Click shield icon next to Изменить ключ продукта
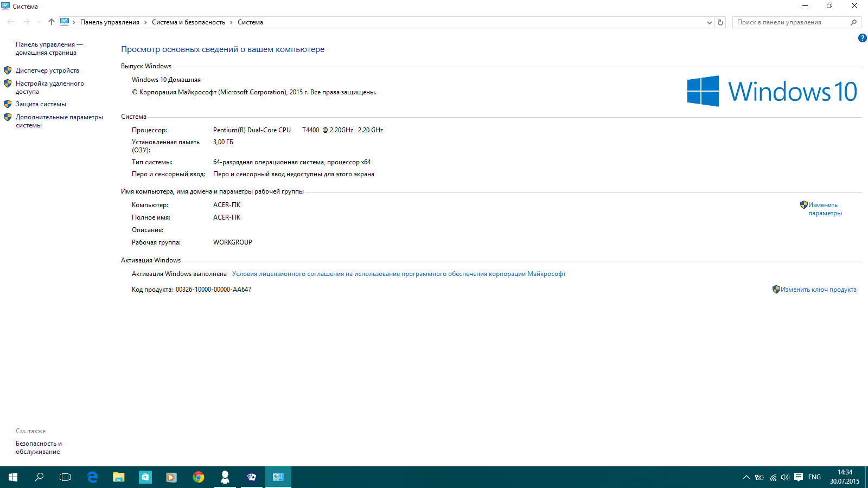 [776, 290]
